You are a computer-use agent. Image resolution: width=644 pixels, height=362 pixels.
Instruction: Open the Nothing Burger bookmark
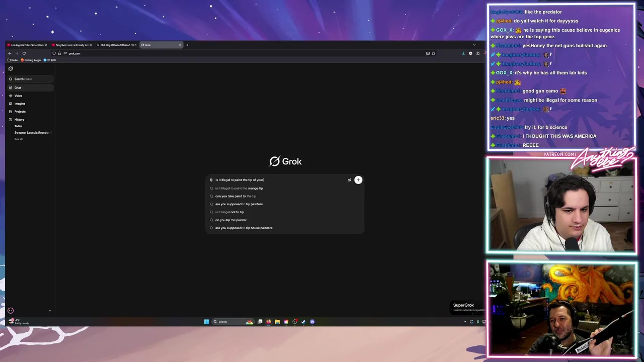coord(31,60)
